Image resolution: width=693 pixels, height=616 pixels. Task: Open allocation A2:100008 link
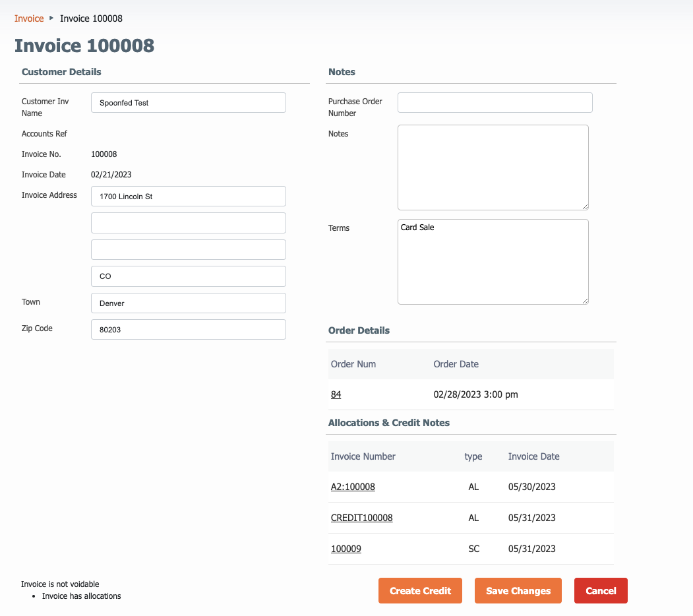(x=353, y=487)
